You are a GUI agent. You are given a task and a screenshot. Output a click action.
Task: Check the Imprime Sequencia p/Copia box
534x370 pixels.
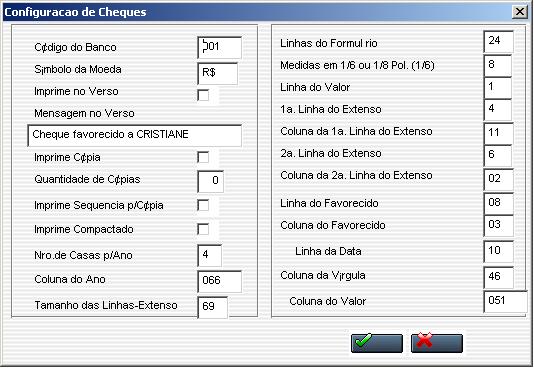click(203, 205)
